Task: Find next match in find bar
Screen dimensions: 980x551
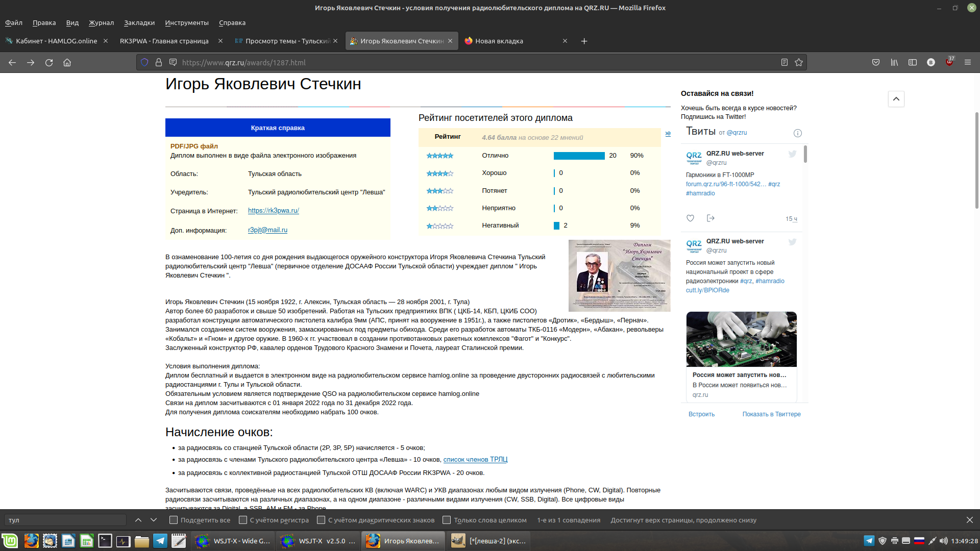Action: (x=154, y=520)
